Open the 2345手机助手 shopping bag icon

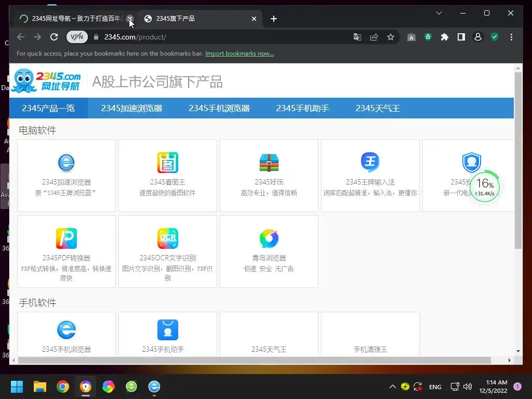tap(168, 330)
